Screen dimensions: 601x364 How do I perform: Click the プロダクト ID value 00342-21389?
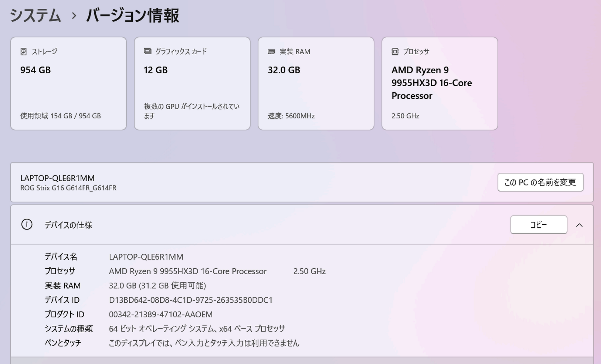coord(161,314)
